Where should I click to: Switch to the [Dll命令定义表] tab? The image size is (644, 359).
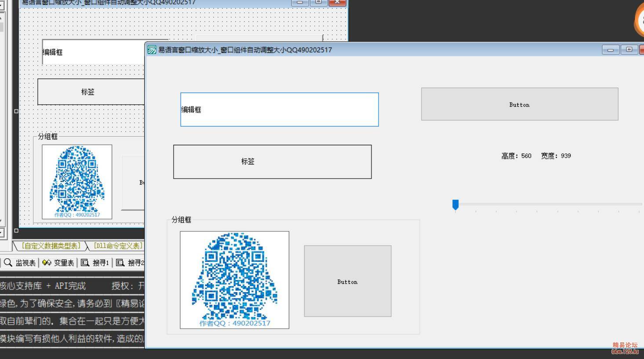pos(117,245)
